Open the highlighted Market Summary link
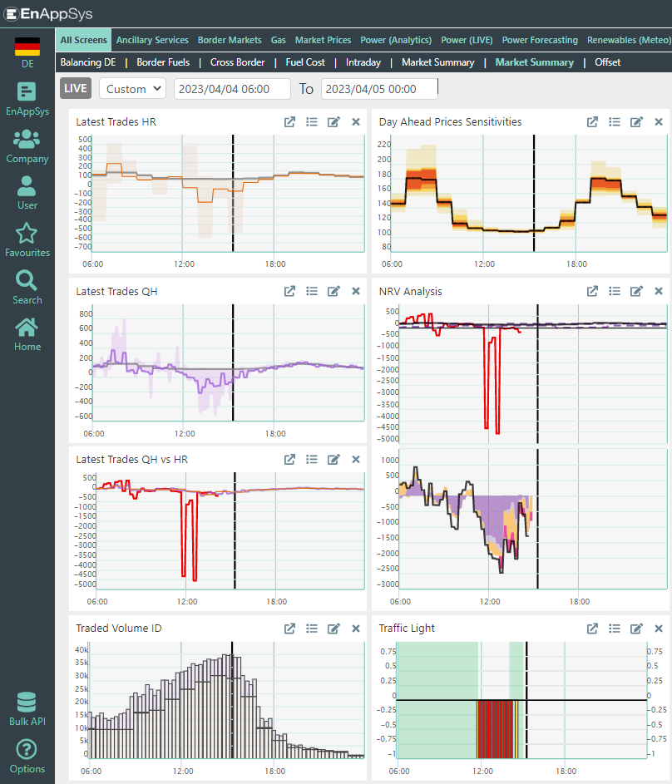 (535, 62)
